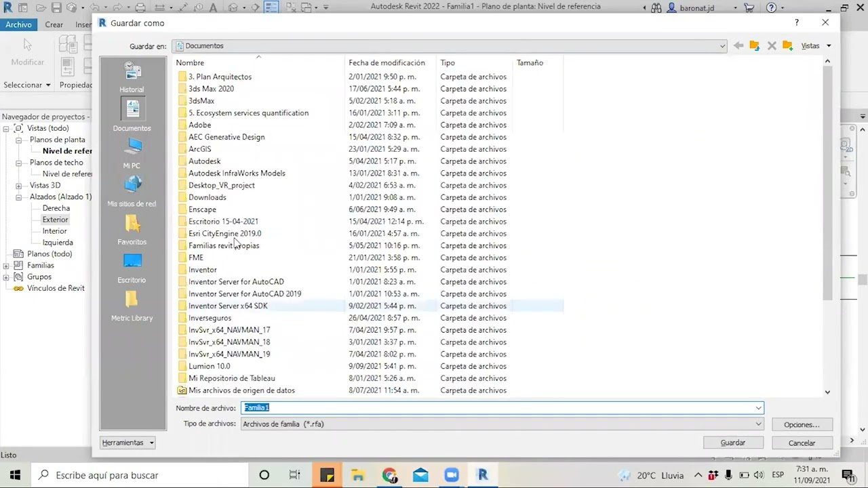Open the Metric Library shortcut
Image resolution: width=868 pixels, height=488 pixels.
click(x=132, y=306)
